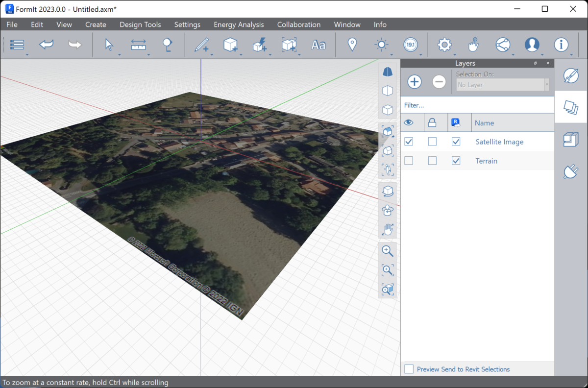
Task: Click the Zoom tool magnifier icon
Action: click(x=388, y=251)
